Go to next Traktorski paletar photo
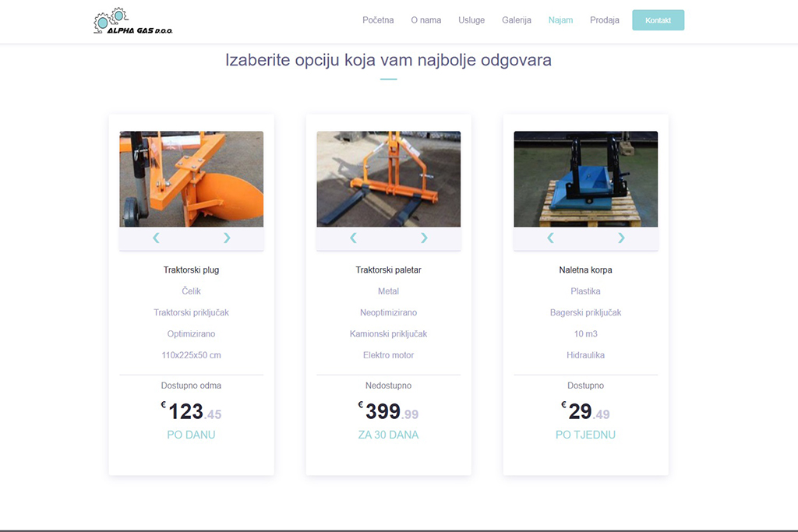The image size is (798, 532). pos(424,238)
